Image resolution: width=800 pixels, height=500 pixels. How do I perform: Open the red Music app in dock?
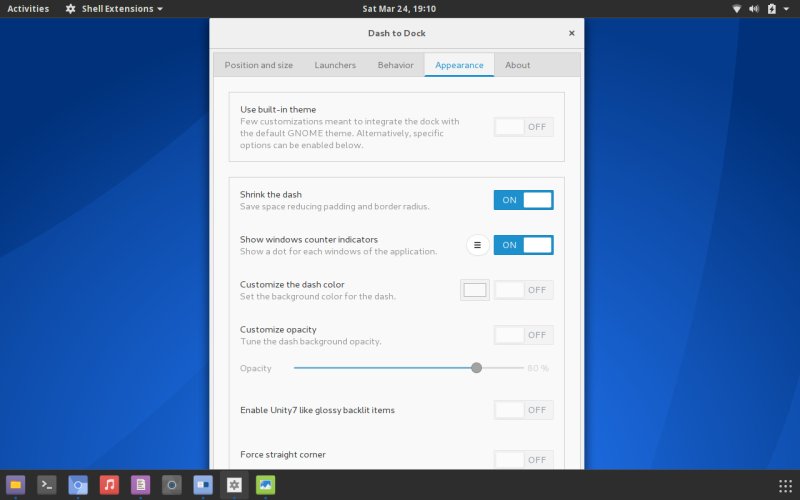click(109, 485)
